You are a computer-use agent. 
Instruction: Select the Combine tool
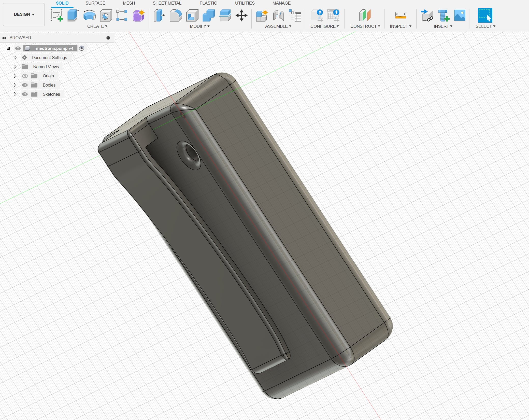209,15
